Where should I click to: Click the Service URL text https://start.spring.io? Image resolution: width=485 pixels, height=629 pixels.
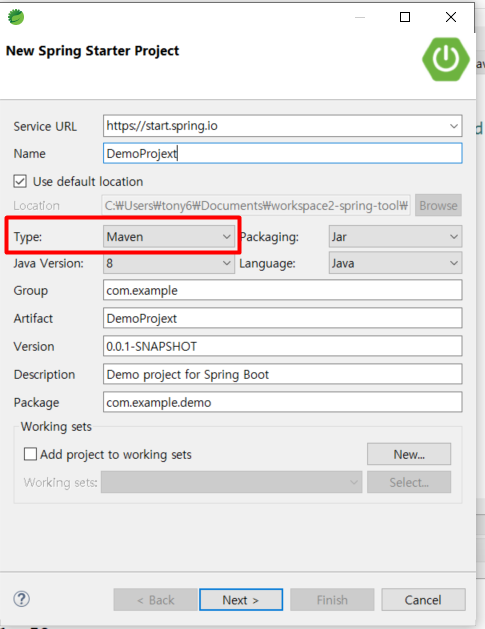tap(162, 126)
